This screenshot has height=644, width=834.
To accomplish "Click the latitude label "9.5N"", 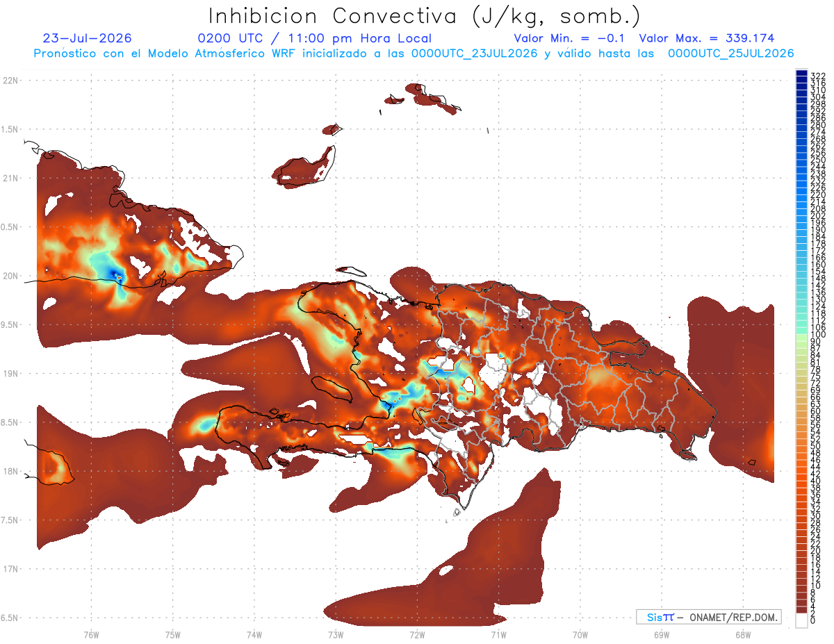I will pos(10,325).
